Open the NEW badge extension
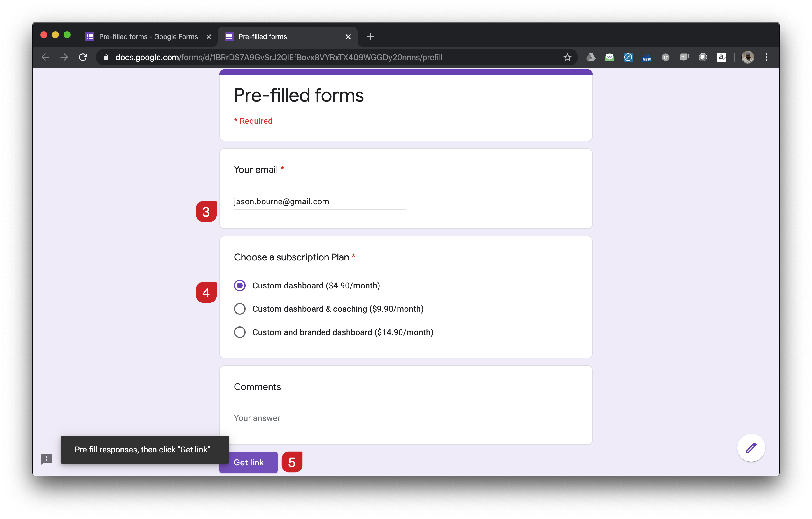The image size is (812, 519). pyautogui.click(x=647, y=58)
